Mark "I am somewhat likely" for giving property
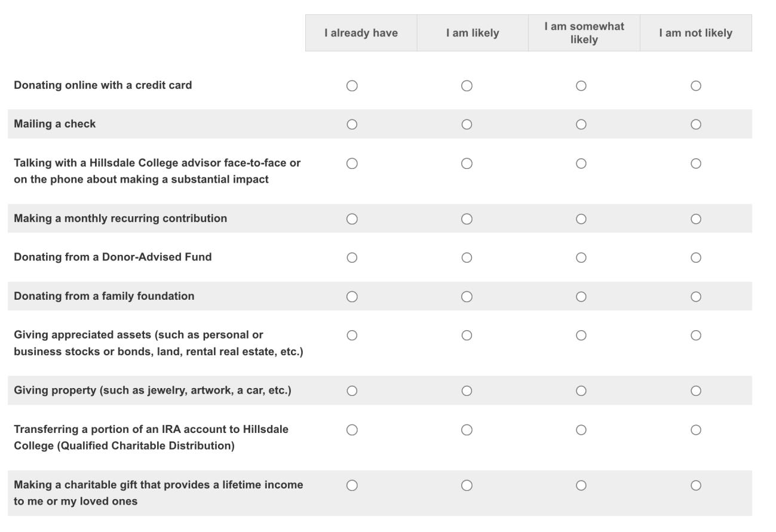Viewport: 776px width, 532px height. [581, 391]
